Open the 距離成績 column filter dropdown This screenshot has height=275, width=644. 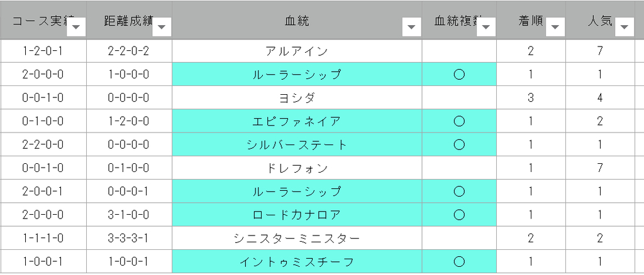pyautogui.click(x=162, y=28)
